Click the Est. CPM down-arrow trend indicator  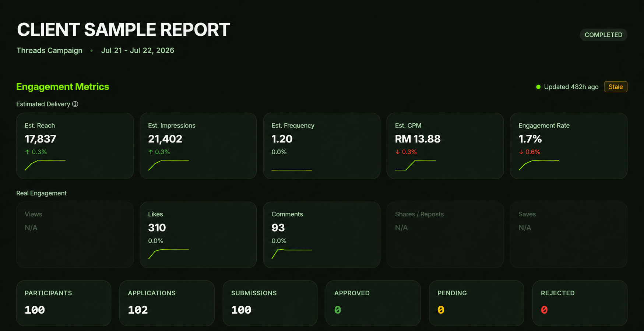pos(397,152)
